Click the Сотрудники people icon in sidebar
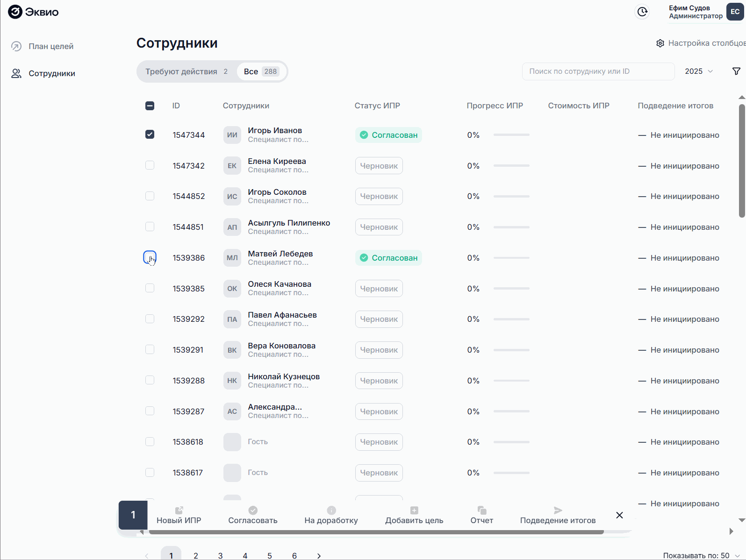 click(16, 73)
